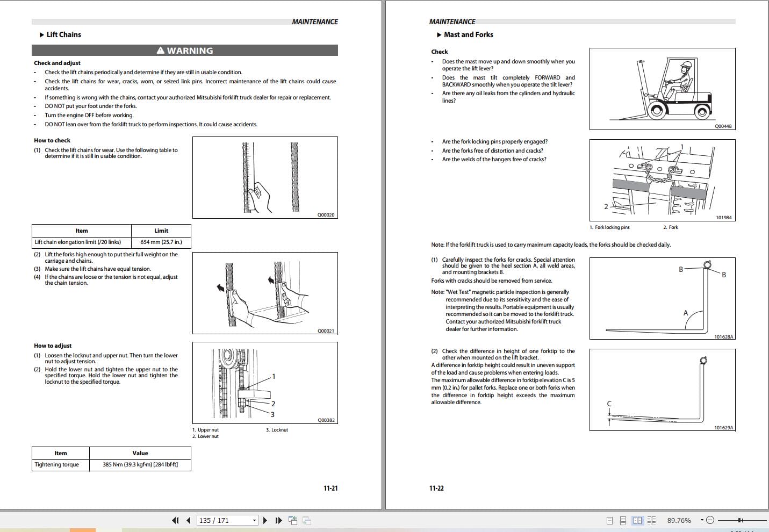Click 'Forks with cracks should be removed from service.'
This screenshot has height=532, width=769.
tap(492, 281)
